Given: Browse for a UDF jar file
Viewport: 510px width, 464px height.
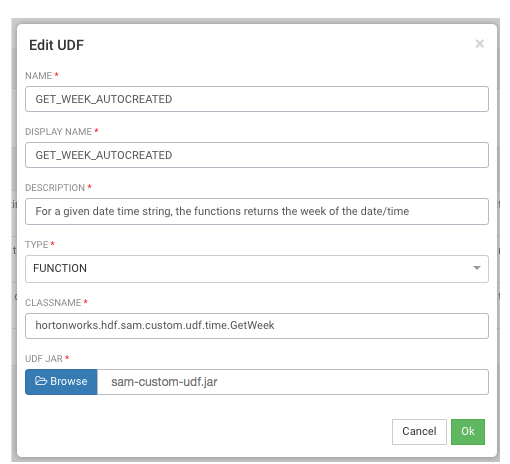Looking at the screenshot, I should (x=61, y=382).
